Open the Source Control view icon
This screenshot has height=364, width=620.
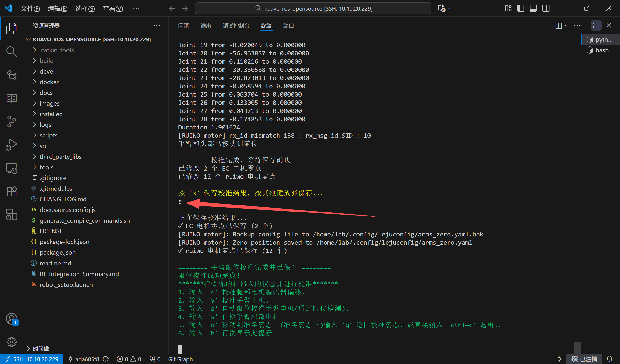point(11,121)
